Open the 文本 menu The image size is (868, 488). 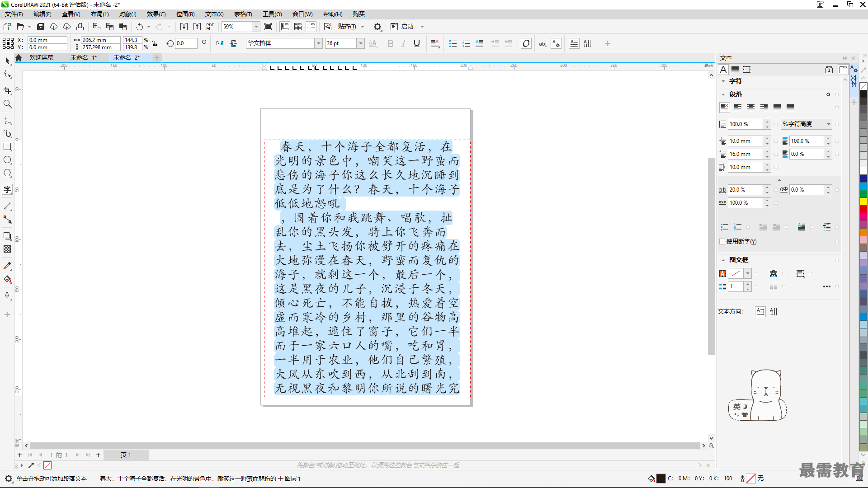pos(214,14)
